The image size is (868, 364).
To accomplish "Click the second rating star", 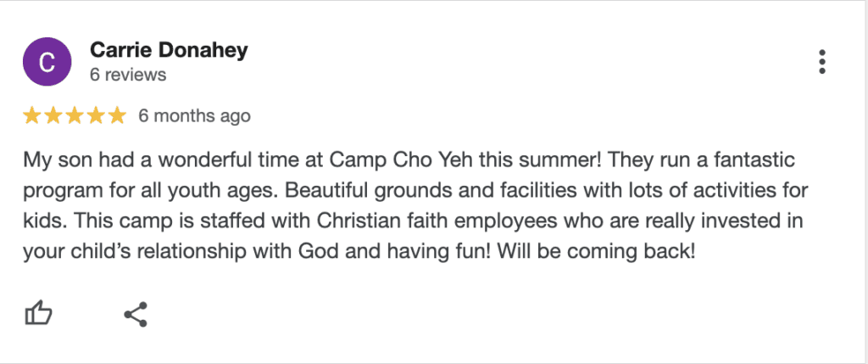I will click(x=53, y=115).
